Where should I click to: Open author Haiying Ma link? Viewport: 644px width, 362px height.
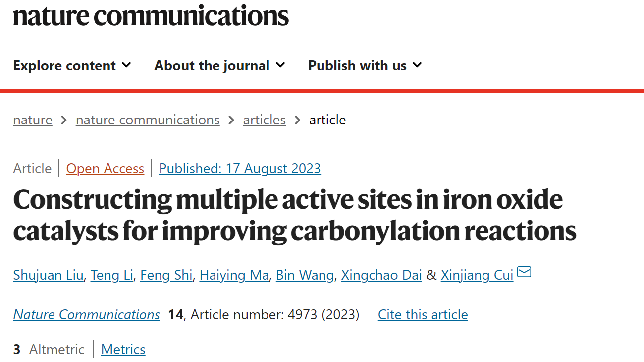(x=234, y=275)
